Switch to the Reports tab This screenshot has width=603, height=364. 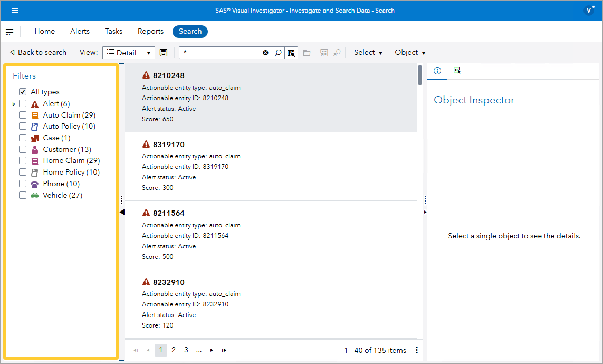click(x=150, y=31)
